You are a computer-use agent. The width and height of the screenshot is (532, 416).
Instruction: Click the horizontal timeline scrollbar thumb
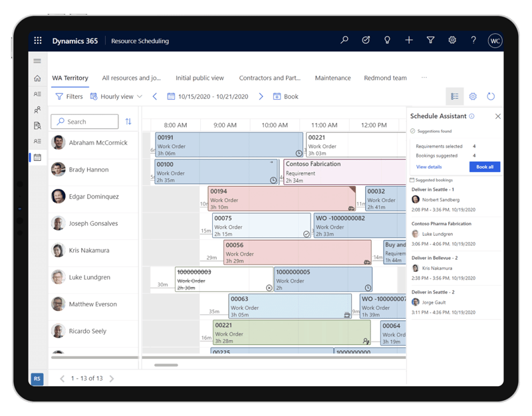[x=166, y=365]
